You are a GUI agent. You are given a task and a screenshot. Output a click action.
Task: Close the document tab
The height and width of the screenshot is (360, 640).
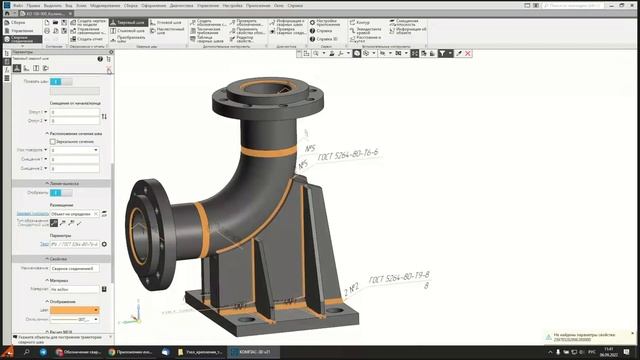70,13
